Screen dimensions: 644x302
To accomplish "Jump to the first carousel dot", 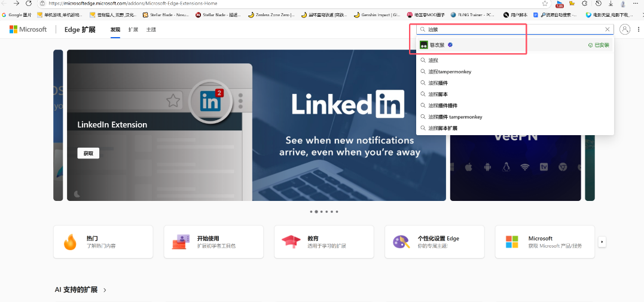I will (311, 212).
